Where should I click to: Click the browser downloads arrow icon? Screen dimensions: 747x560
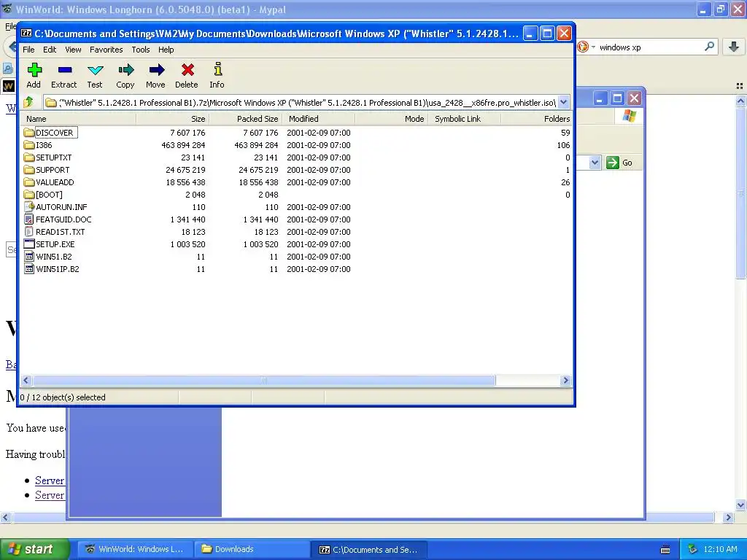[x=734, y=47]
